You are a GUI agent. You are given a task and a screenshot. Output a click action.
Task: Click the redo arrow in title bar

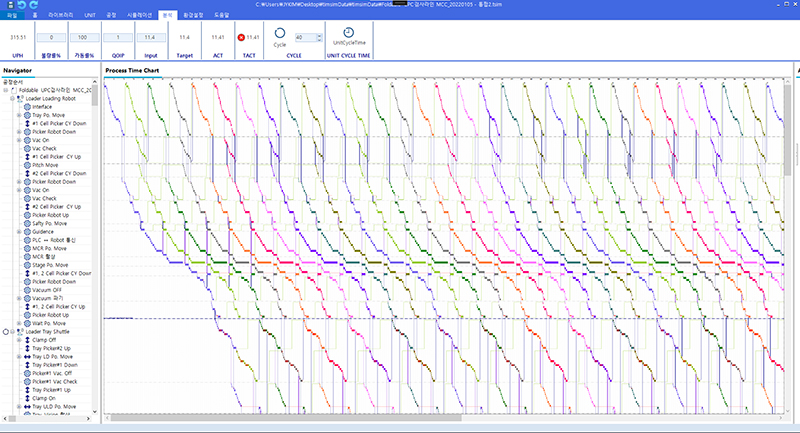pyautogui.click(x=34, y=4)
